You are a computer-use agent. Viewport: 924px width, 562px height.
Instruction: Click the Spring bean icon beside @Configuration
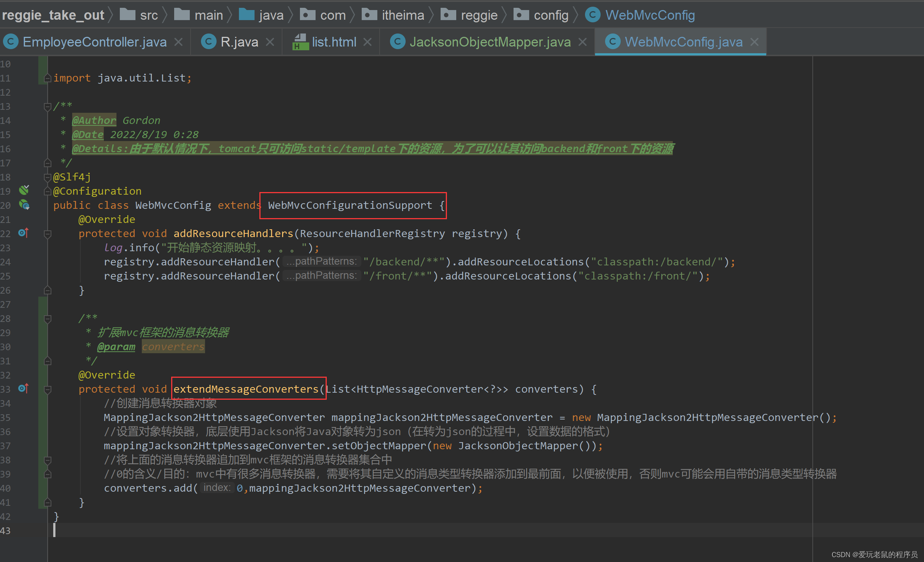(24, 191)
